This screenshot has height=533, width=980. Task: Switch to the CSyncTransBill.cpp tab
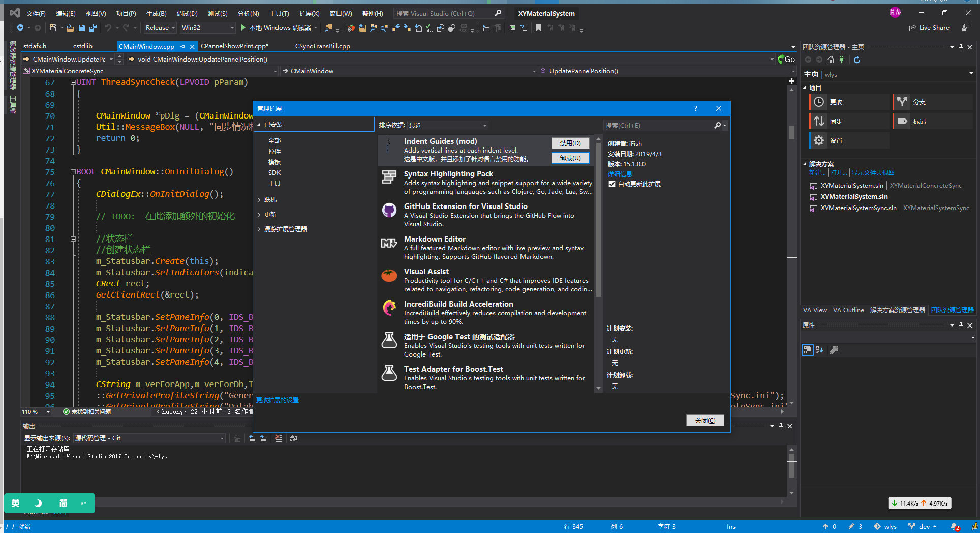point(322,46)
